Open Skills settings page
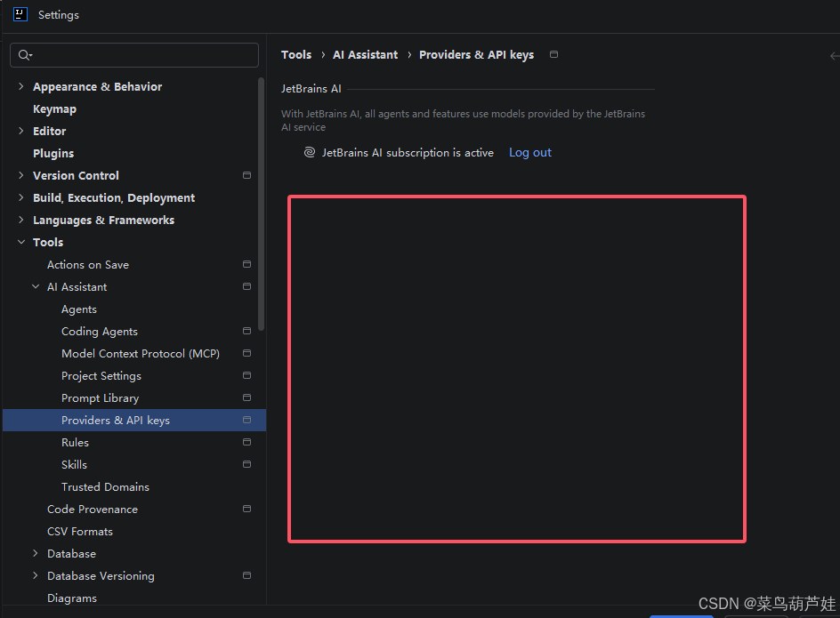Screen dimensions: 840x618 (x=74, y=465)
